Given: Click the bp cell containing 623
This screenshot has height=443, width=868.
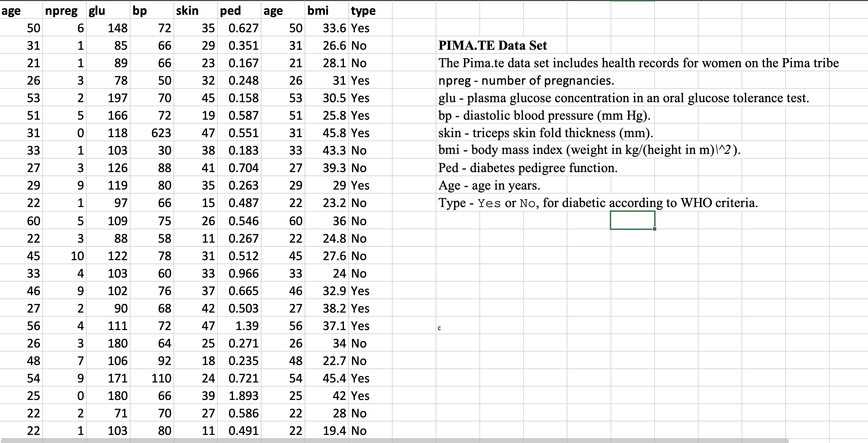Looking at the screenshot, I should (161, 133).
